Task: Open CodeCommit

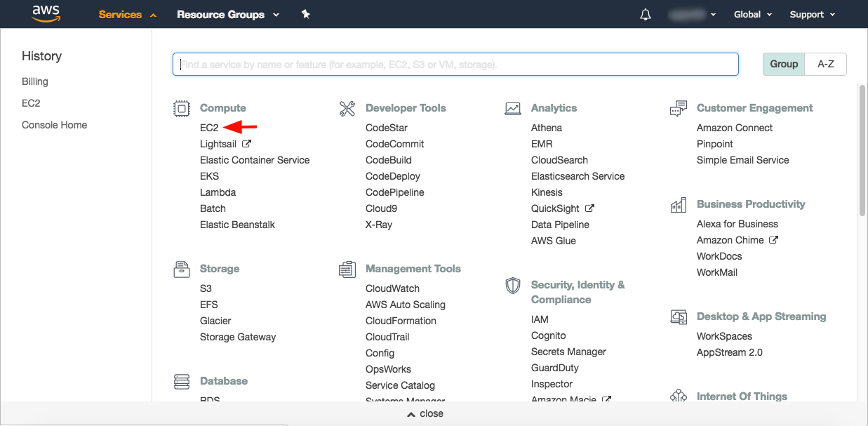Action: 395,144
